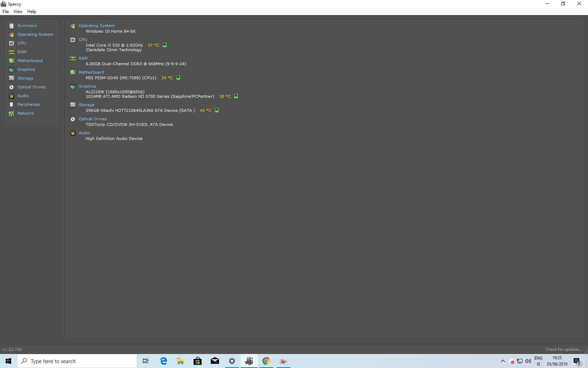Viewport: 588px width, 368px height.
Task: Click the hard drive temperature indicator icon
Action: point(217,110)
